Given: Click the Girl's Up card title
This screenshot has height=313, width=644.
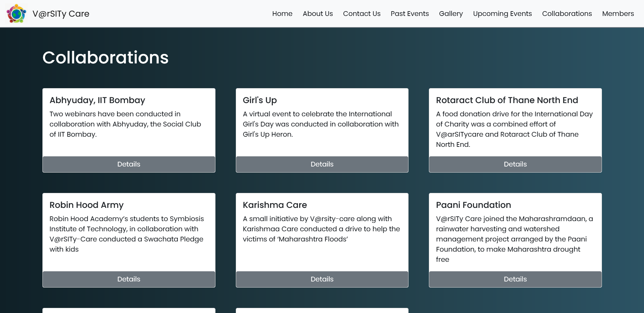Looking at the screenshot, I should pyautogui.click(x=260, y=100).
